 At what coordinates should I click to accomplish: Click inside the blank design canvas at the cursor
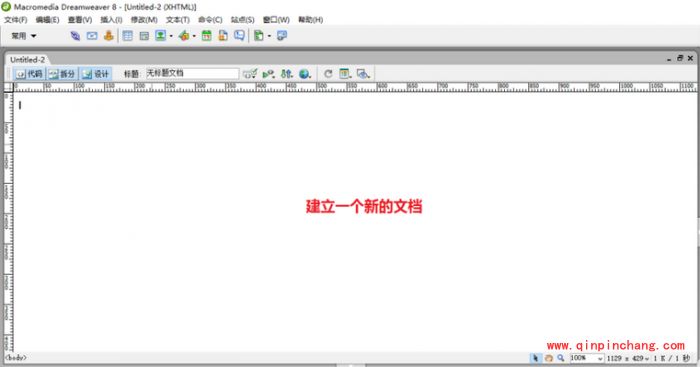(20, 105)
